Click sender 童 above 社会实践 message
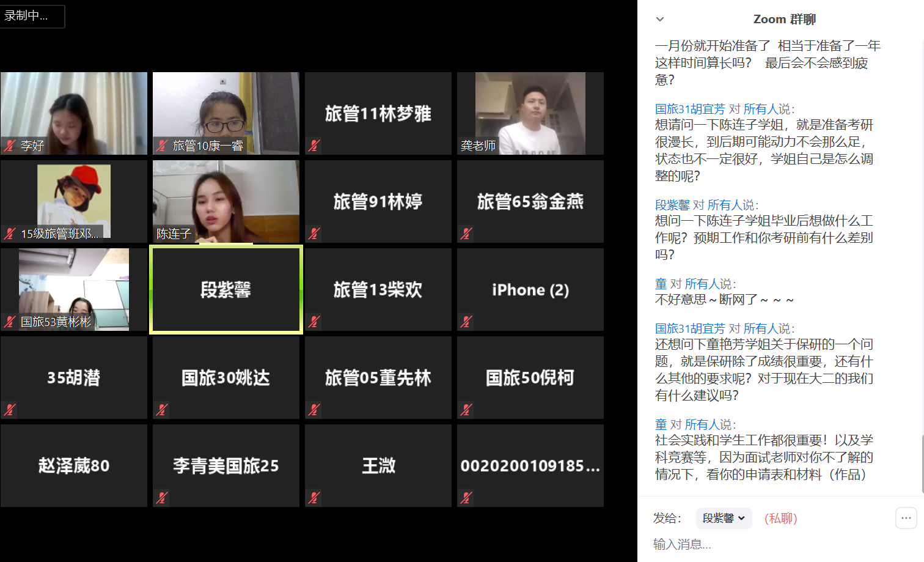 pos(661,424)
